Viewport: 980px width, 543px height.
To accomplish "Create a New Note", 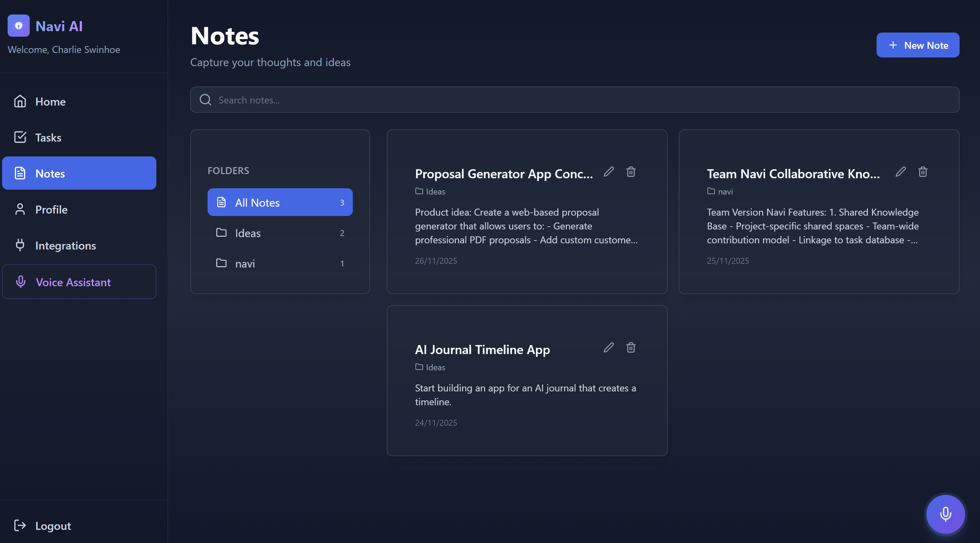I will (918, 45).
